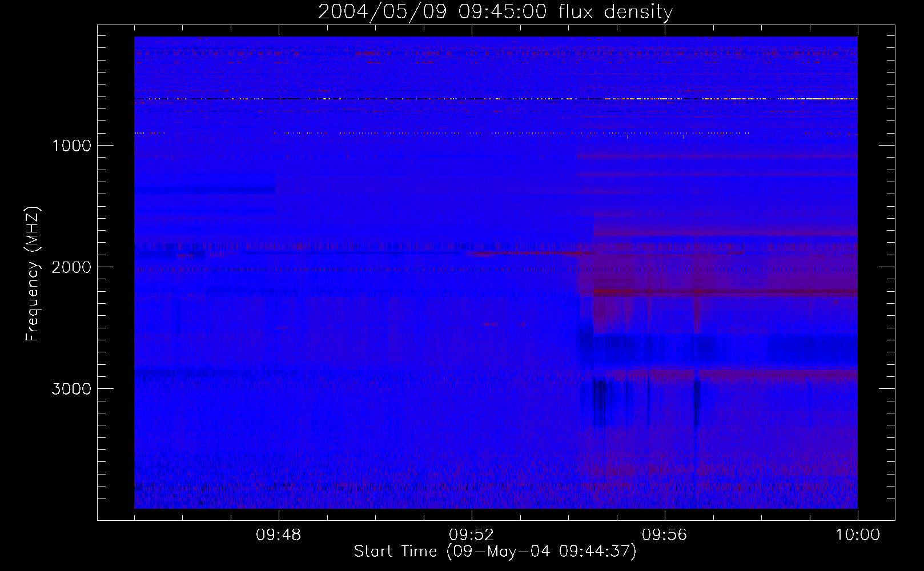924x571 pixels.
Task: Click the "Start Time (09-May-04 09:44:37)" label
Action: click(495, 552)
